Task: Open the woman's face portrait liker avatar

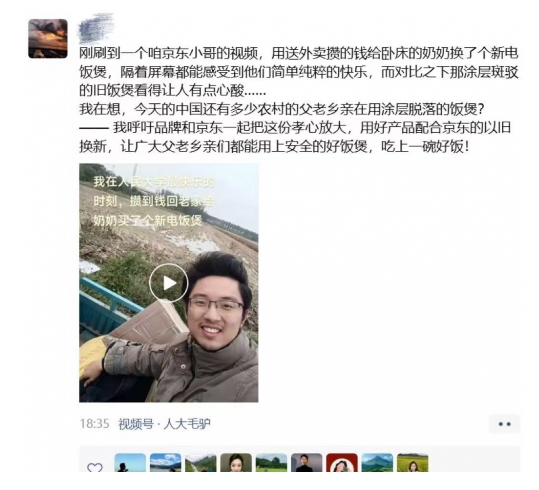Action: [236, 463]
